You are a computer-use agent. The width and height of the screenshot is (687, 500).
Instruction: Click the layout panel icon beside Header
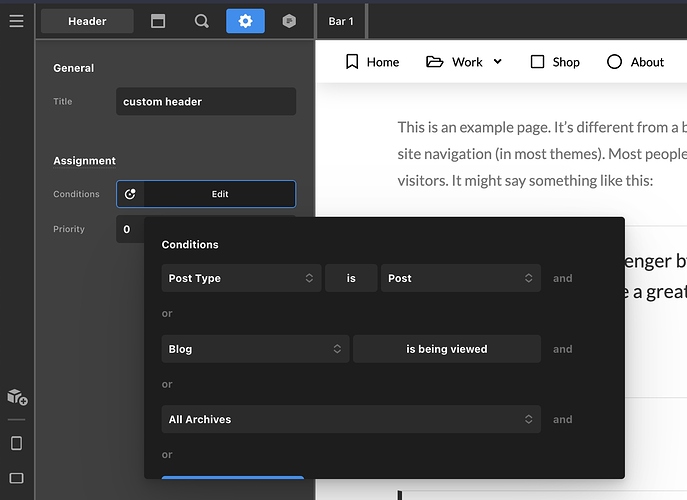158,21
